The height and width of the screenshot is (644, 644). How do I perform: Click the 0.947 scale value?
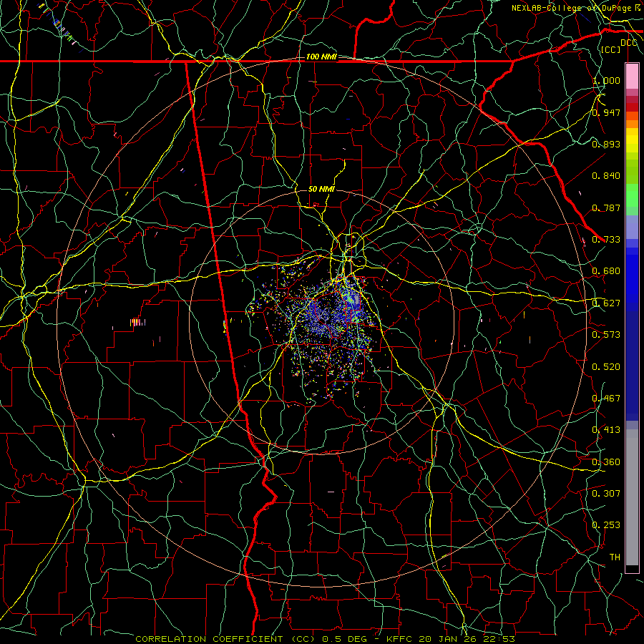coord(606,112)
